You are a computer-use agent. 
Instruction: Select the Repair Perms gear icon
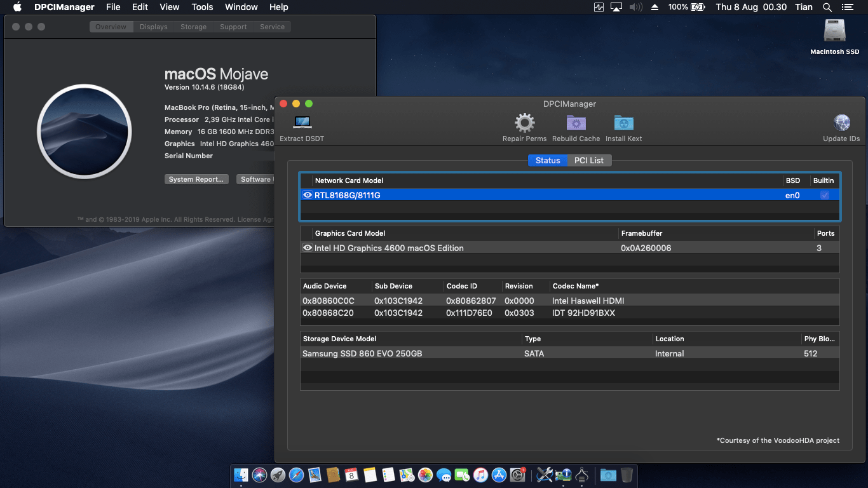(x=524, y=123)
